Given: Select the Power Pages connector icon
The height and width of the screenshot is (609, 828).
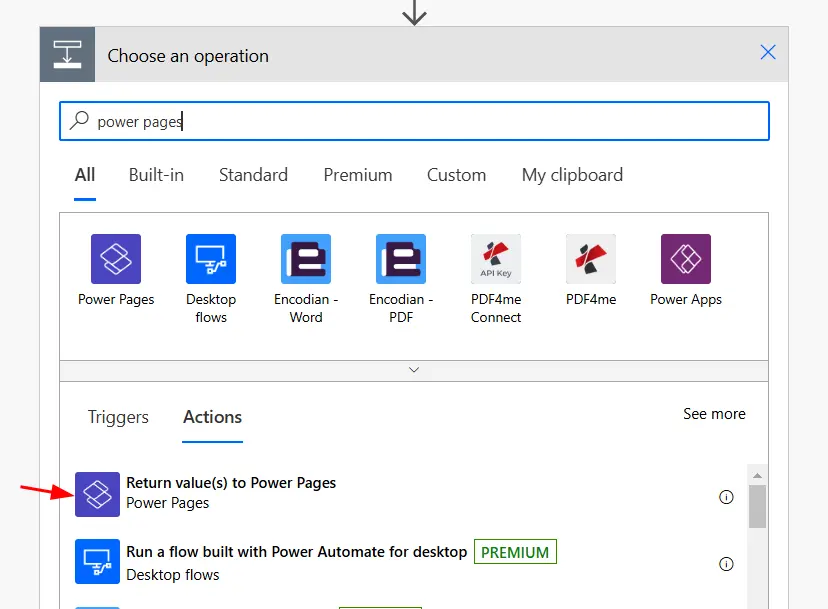Looking at the screenshot, I should pyautogui.click(x=116, y=259).
